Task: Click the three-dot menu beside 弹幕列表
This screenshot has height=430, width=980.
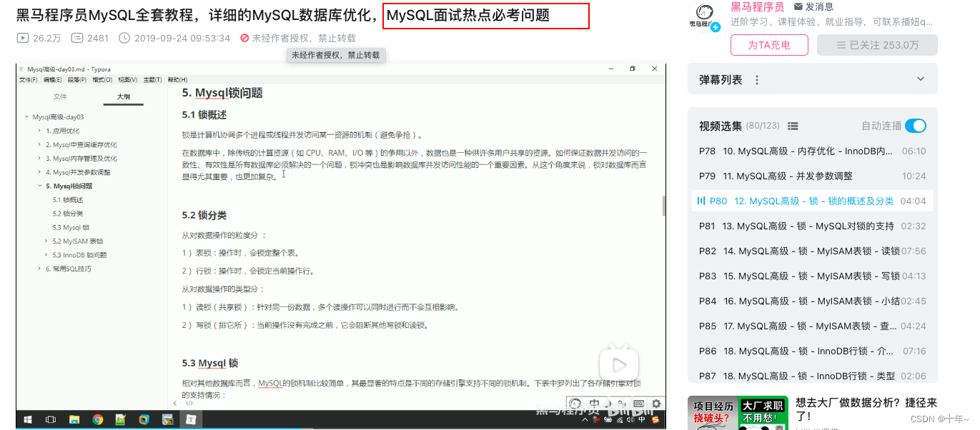Action: coord(757,80)
